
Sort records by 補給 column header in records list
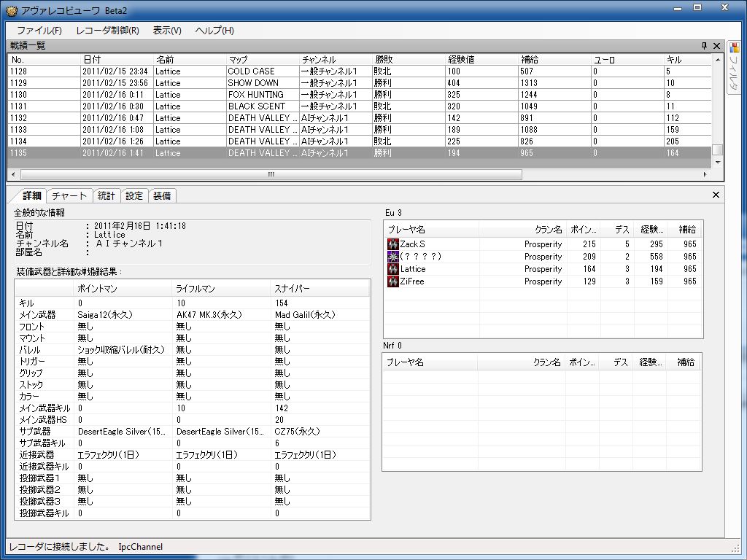pyautogui.click(x=554, y=60)
